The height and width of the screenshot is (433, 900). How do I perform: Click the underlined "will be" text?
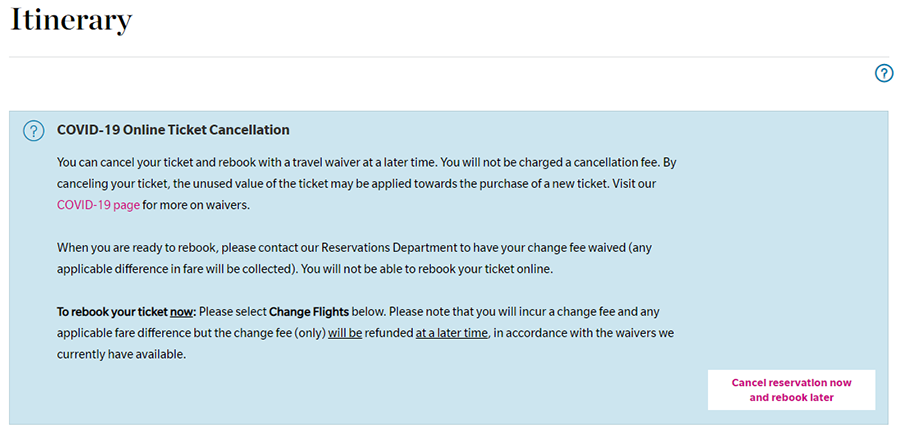point(345,334)
